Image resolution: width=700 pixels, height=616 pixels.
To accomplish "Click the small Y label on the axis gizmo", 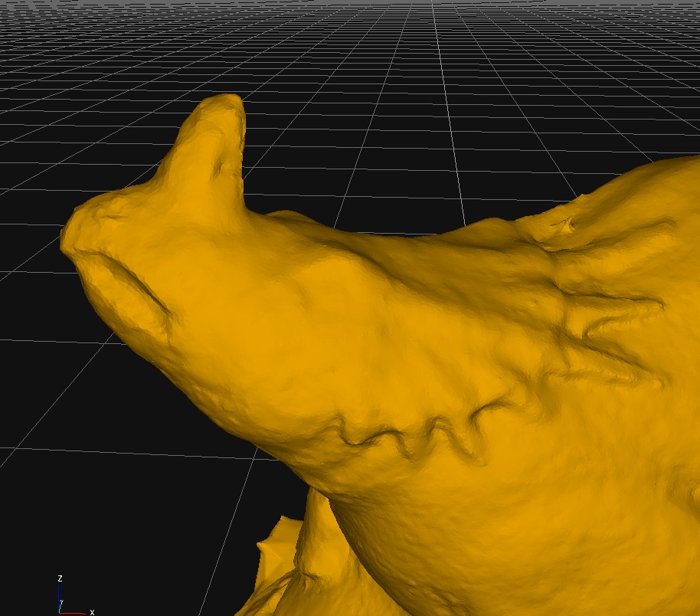I will click(61, 603).
